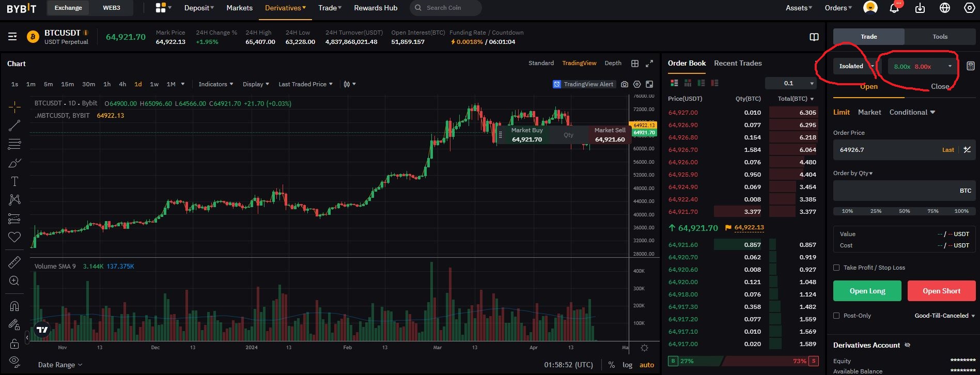
Task: Toggle log scale on chart
Action: pyautogui.click(x=627, y=365)
